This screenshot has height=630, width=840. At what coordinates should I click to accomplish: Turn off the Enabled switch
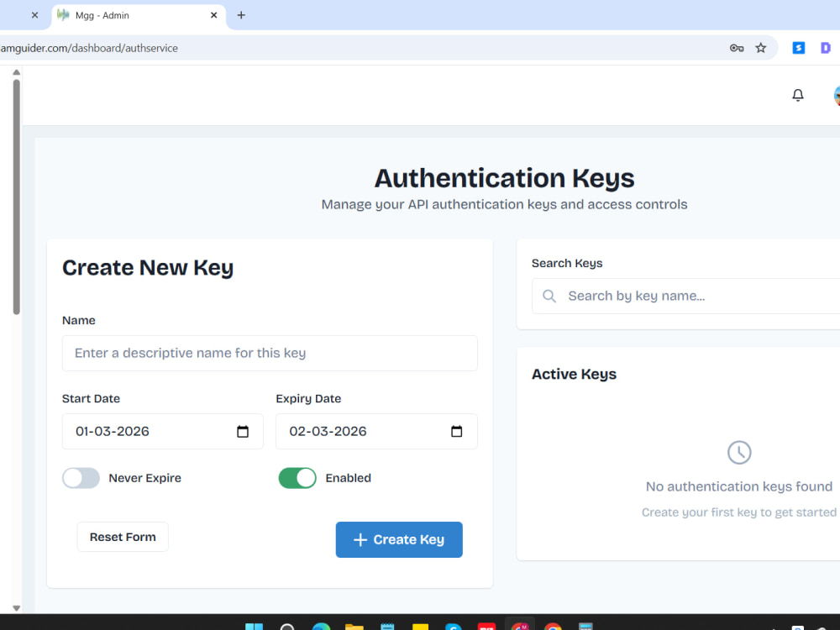(297, 478)
